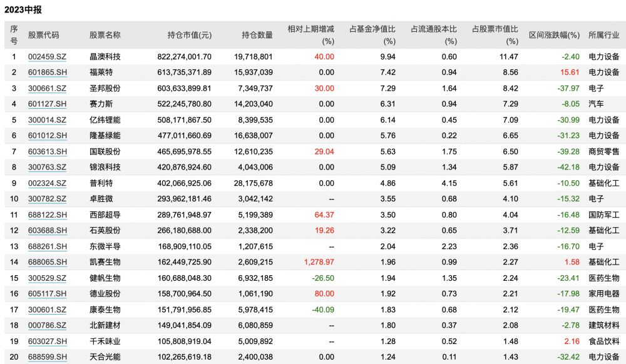This screenshot has width=626, height=364.
Task: Click the 601865.SH stock code link
Action: click(47, 73)
